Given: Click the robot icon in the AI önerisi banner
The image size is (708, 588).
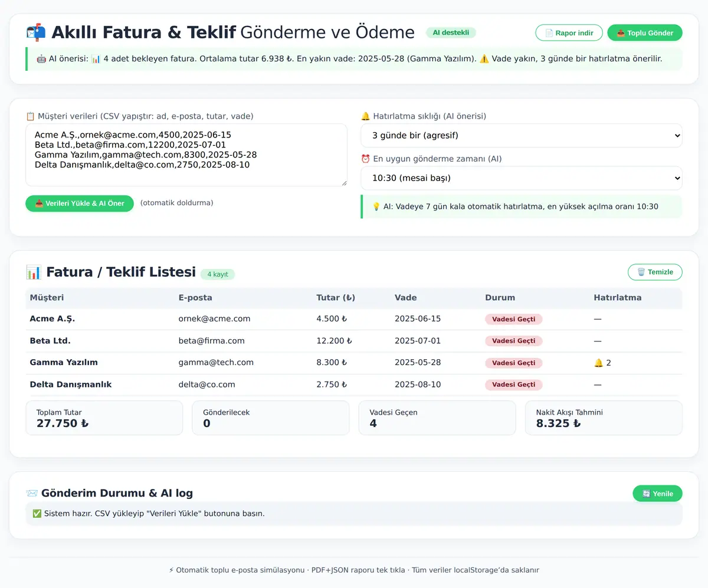Looking at the screenshot, I should click(x=41, y=59).
